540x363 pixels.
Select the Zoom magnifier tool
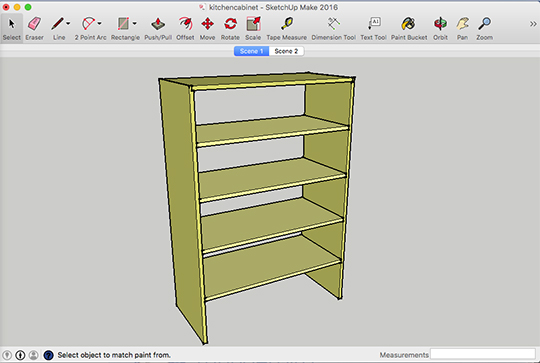(x=484, y=28)
